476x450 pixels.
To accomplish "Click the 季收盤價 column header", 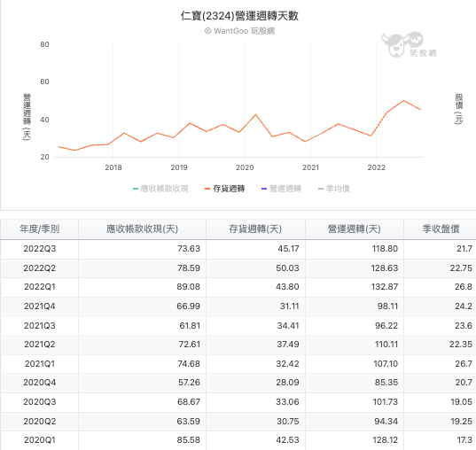I will tap(441, 229).
